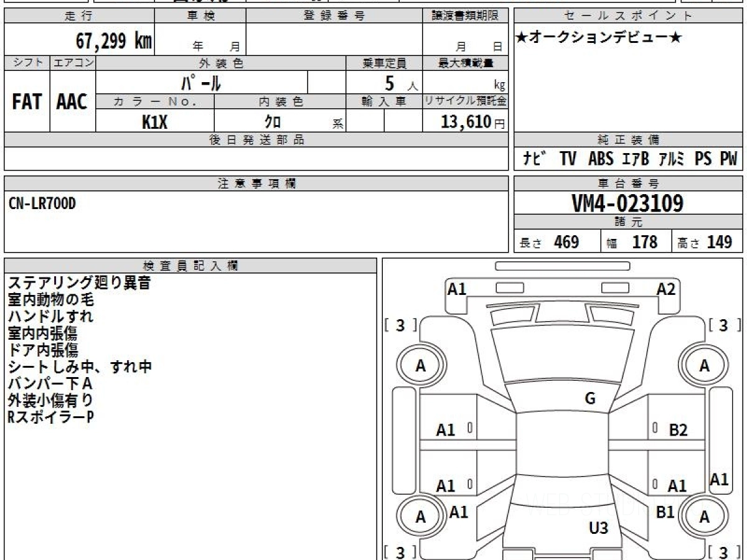The width and height of the screenshot is (747, 560).
Task: Select the RスポイラーP inspector note
Action: pyautogui.click(x=50, y=417)
